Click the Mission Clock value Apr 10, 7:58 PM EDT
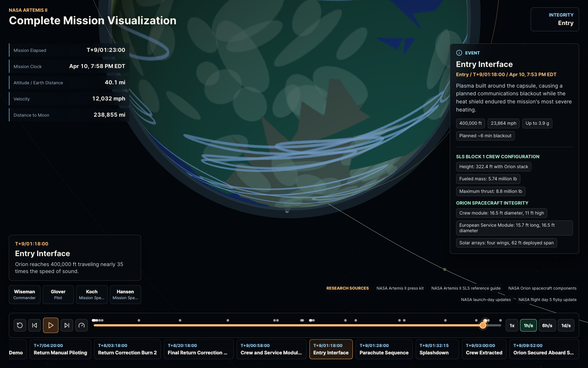Viewport: 588px width, 368px height. pos(97,66)
